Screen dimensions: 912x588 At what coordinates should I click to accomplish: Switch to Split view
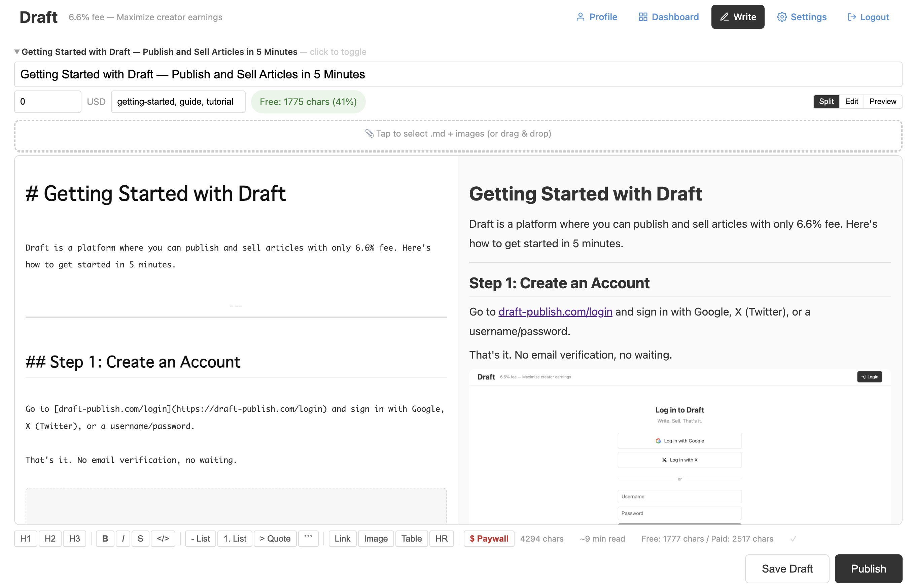(827, 101)
